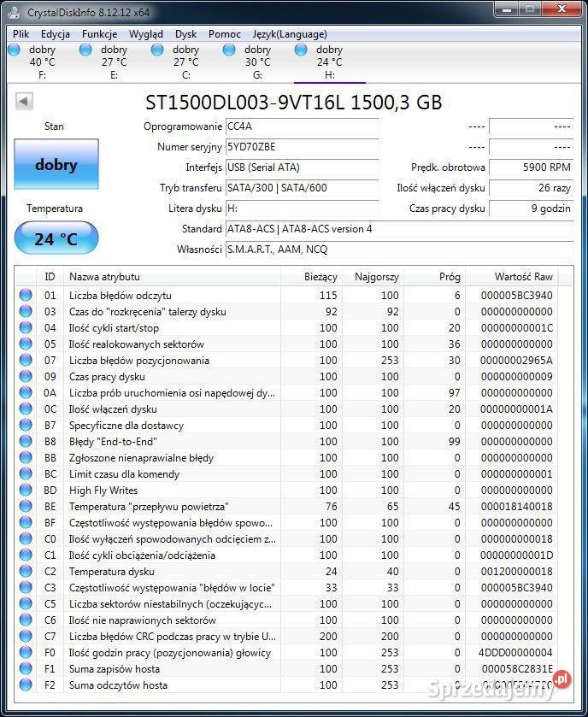Select drive G: status orb at 30 °C
Viewport: 588px width, 717px height.
(x=229, y=50)
